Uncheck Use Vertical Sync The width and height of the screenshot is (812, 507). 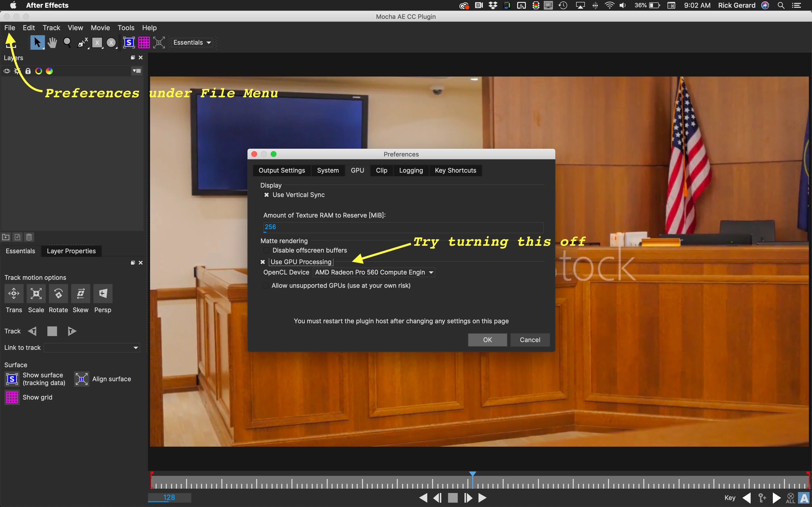[x=266, y=195]
